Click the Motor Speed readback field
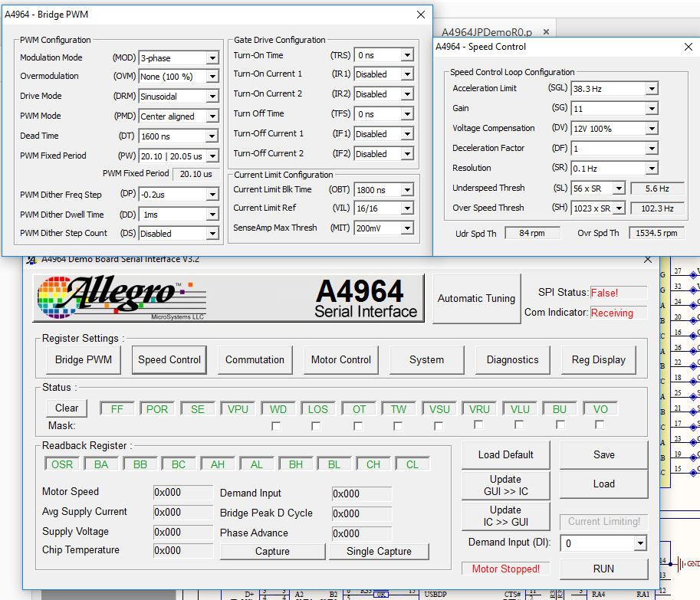This screenshot has height=600, width=700. (x=183, y=492)
